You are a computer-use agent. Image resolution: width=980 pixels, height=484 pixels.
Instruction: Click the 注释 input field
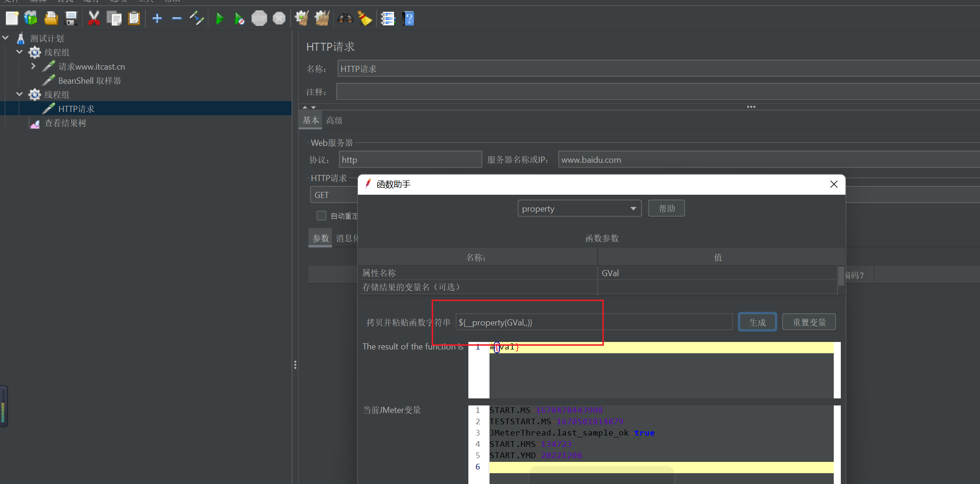click(x=658, y=92)
